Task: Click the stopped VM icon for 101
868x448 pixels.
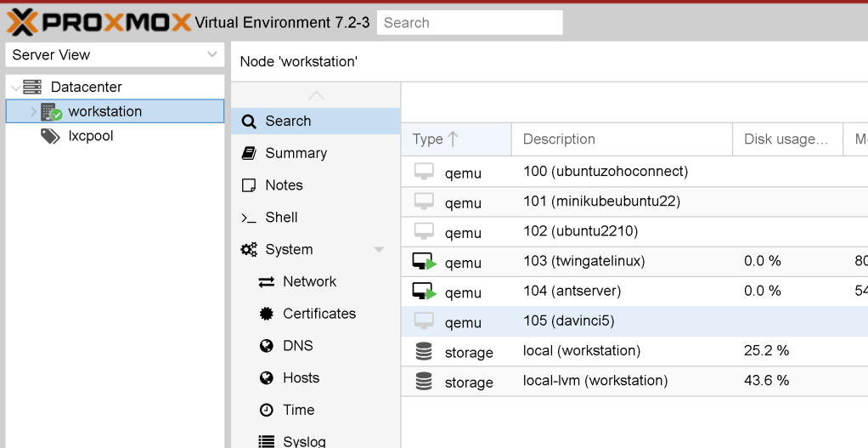Action: pyautogui.click(x=424, y=201)
